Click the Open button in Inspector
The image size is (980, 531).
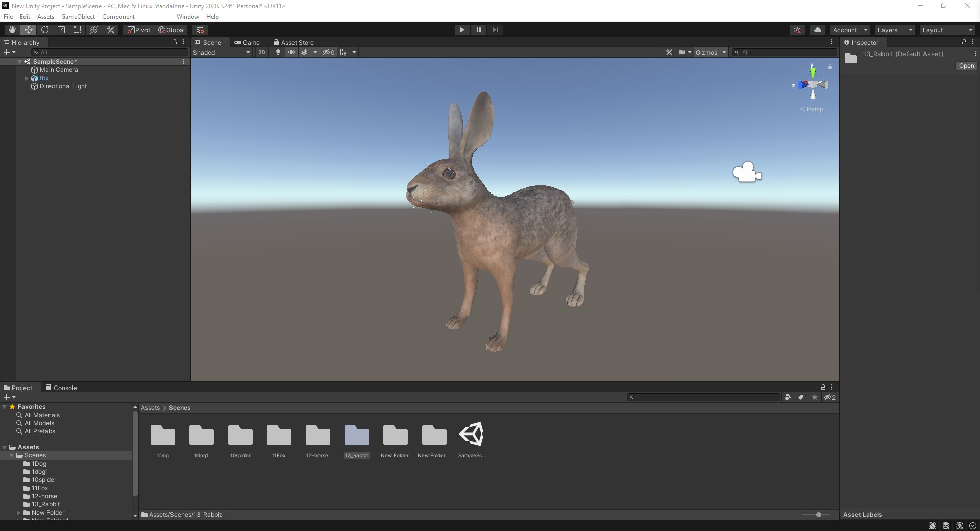point(966,66)
